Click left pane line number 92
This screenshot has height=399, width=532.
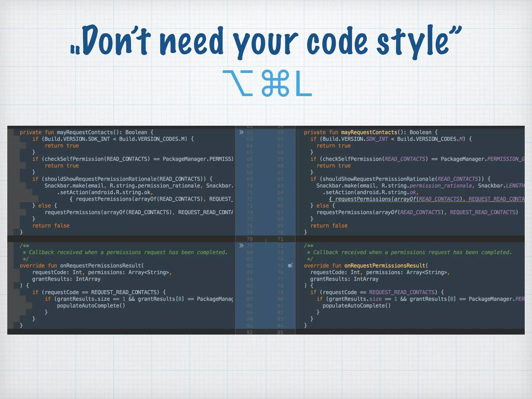(x=250, y=332)
